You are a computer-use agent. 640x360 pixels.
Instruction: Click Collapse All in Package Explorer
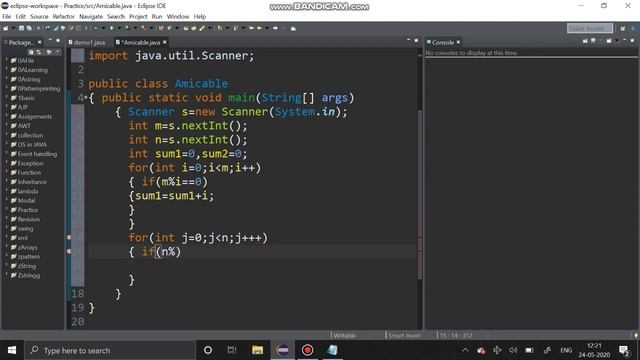(31, 52)
